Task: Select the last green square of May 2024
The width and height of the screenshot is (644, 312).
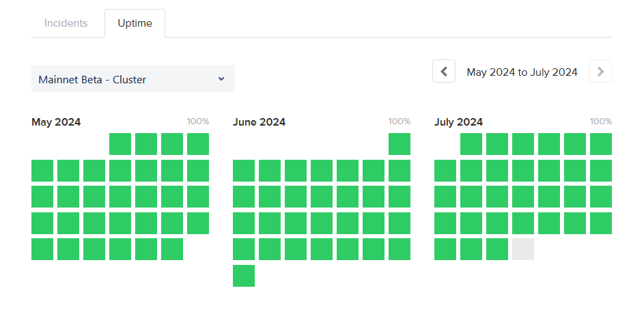Action: (x=172, y=249)
